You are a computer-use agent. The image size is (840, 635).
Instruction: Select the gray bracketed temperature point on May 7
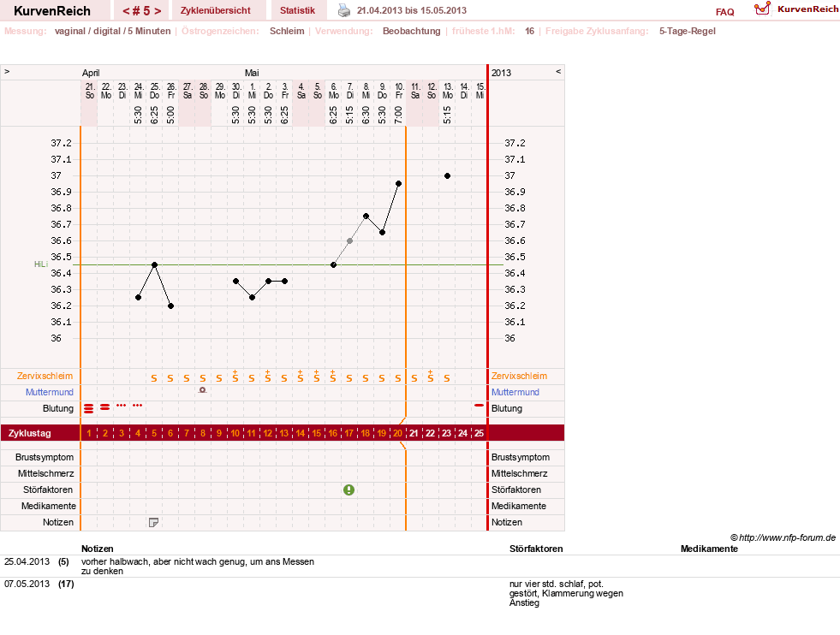tap(350, 241)
